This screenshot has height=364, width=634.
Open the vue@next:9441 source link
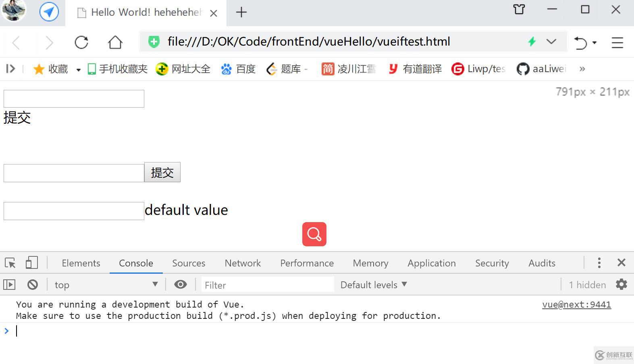[x=576, y=305]
